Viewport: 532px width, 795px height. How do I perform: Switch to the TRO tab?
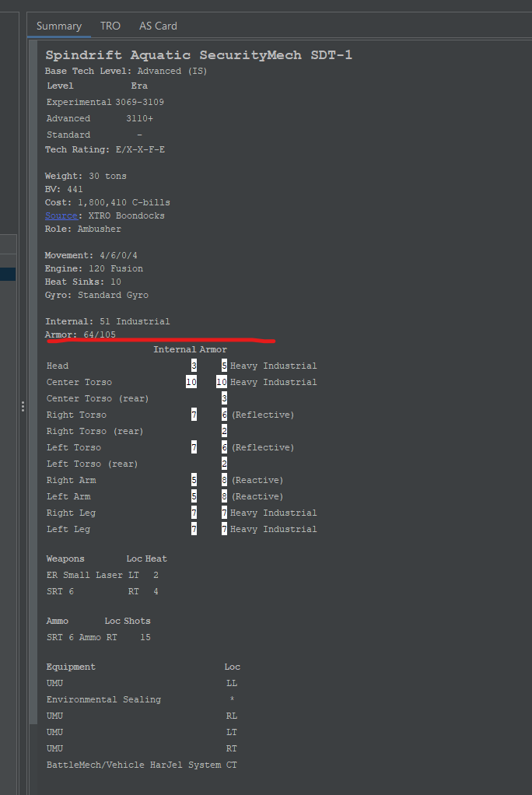[x=110, y=26]
